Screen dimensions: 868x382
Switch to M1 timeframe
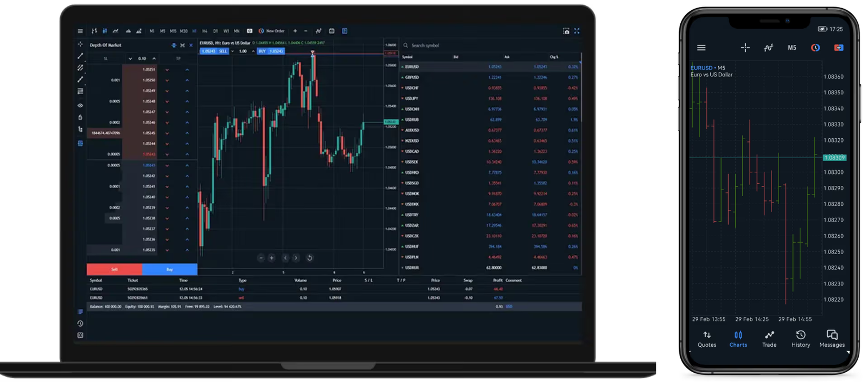point(152,31)
